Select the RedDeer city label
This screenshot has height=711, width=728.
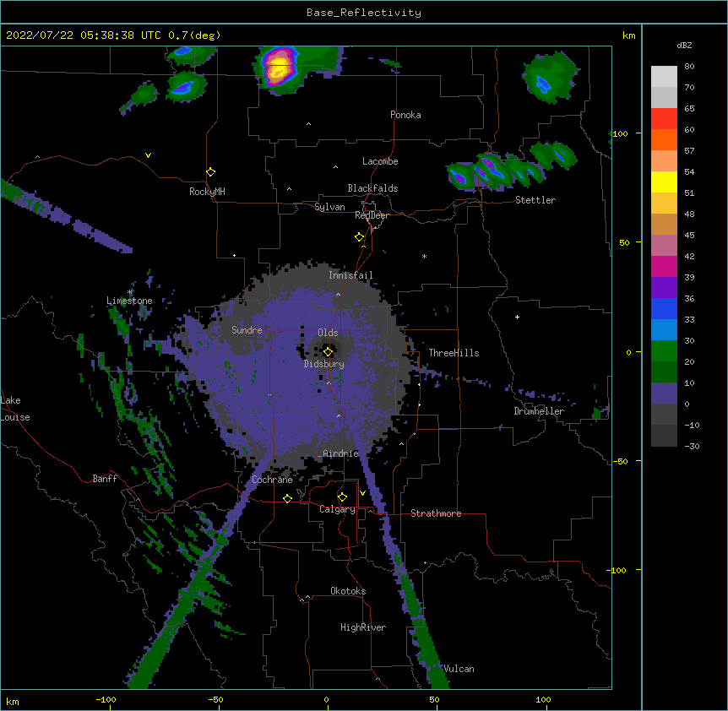372,215
